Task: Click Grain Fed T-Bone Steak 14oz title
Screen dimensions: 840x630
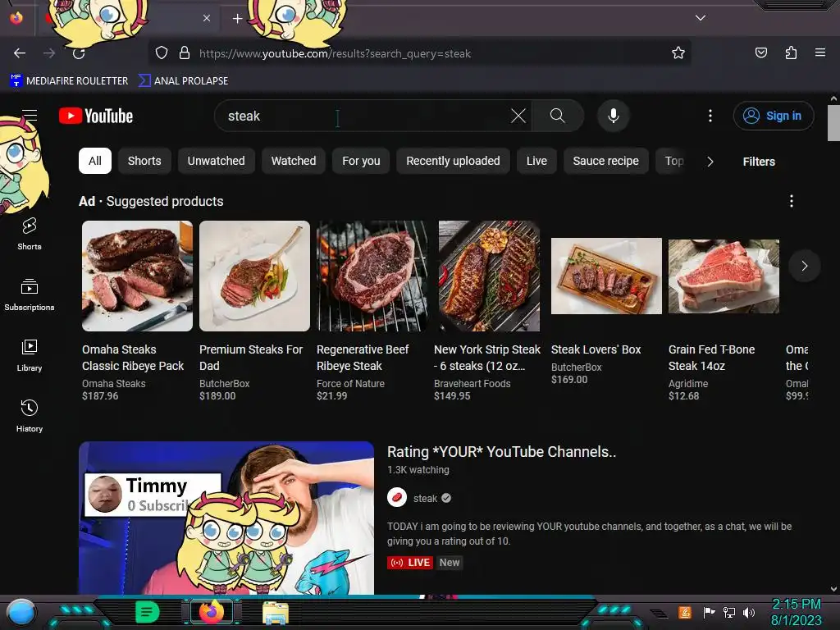Action: (x=711, y=358)
